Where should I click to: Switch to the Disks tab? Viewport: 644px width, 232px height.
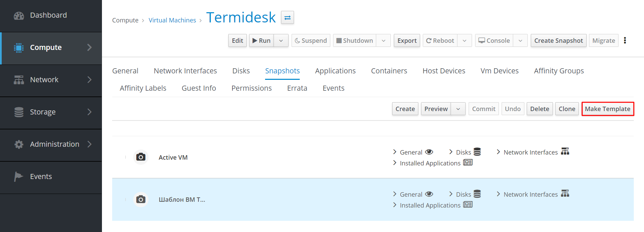tap(241, 71)
